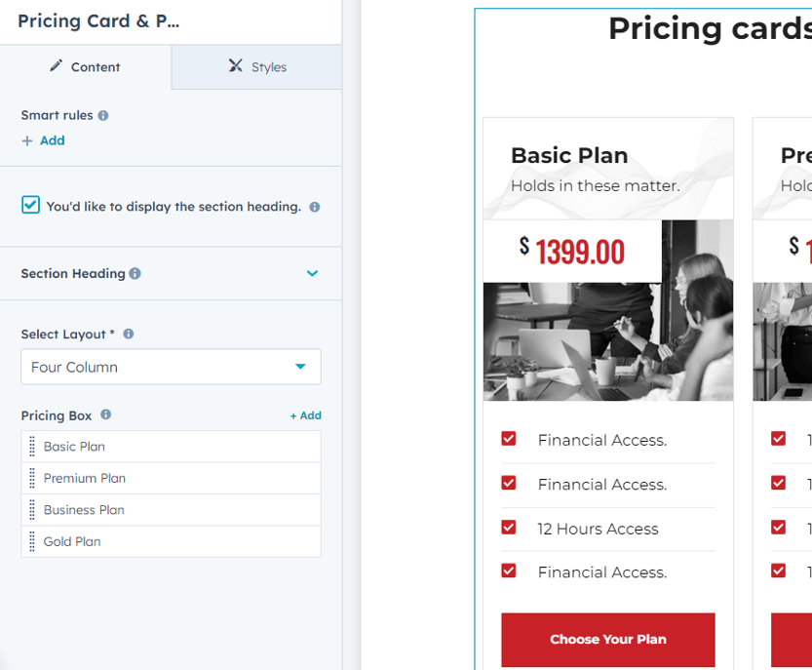Click info icon beside Smart rules
Viewport: 812px width, 670px height.
tap(103, 116)
